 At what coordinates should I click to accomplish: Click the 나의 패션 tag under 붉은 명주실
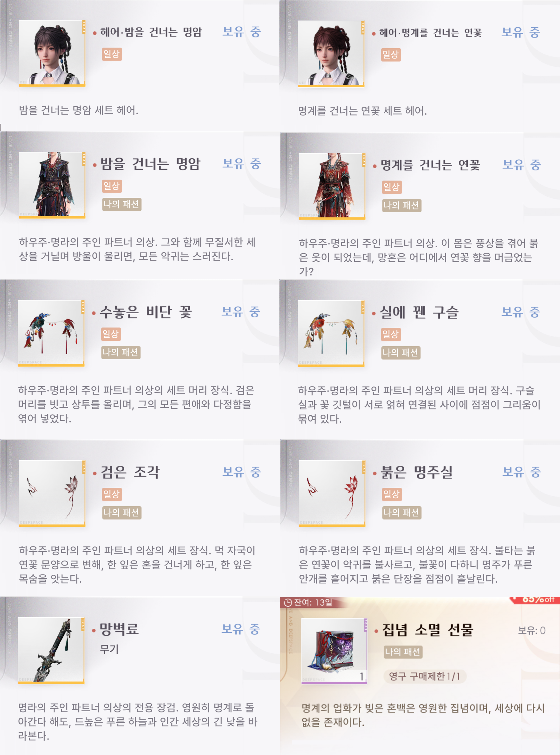[402, 513]
